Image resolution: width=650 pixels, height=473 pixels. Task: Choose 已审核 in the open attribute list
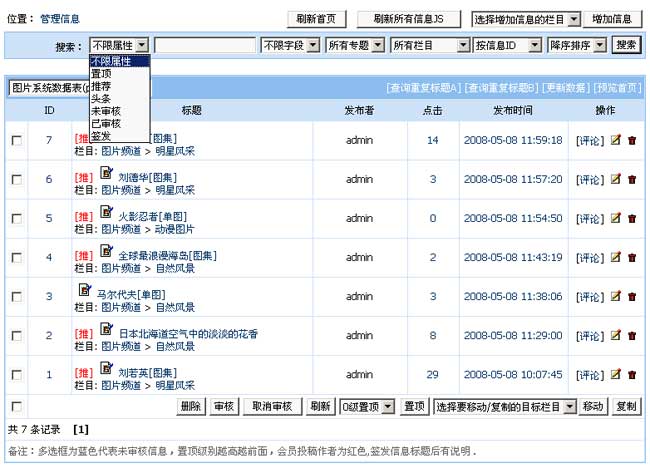coord(104,124)
